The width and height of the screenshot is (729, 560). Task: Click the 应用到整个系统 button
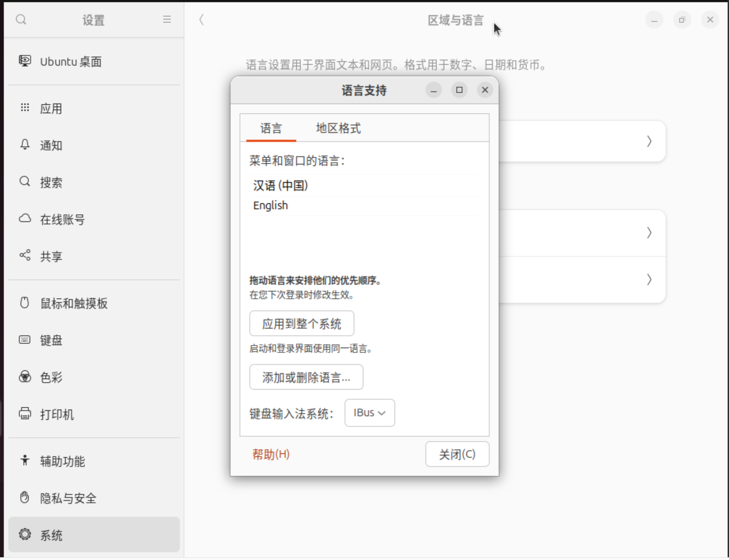(x=302, y=324)
